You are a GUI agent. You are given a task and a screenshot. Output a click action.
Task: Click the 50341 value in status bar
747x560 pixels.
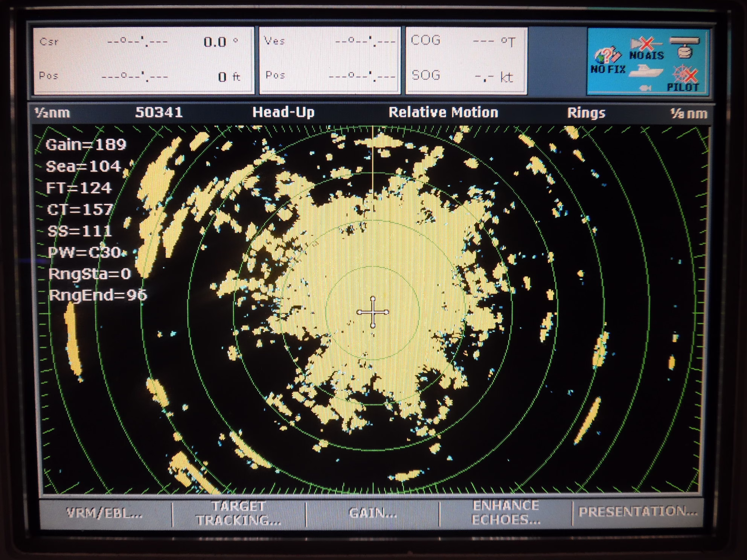pos(159,113)
